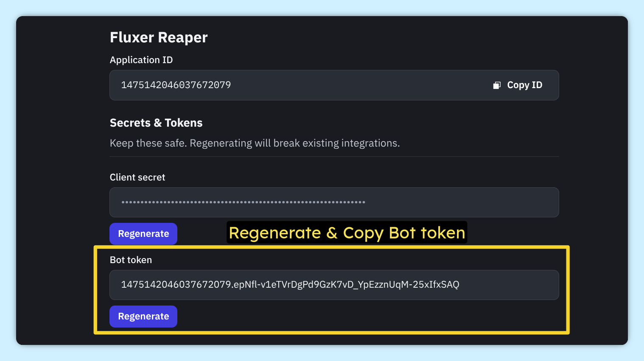Click the Client secret label
The image size is (644, 361).
click(137, 177)
